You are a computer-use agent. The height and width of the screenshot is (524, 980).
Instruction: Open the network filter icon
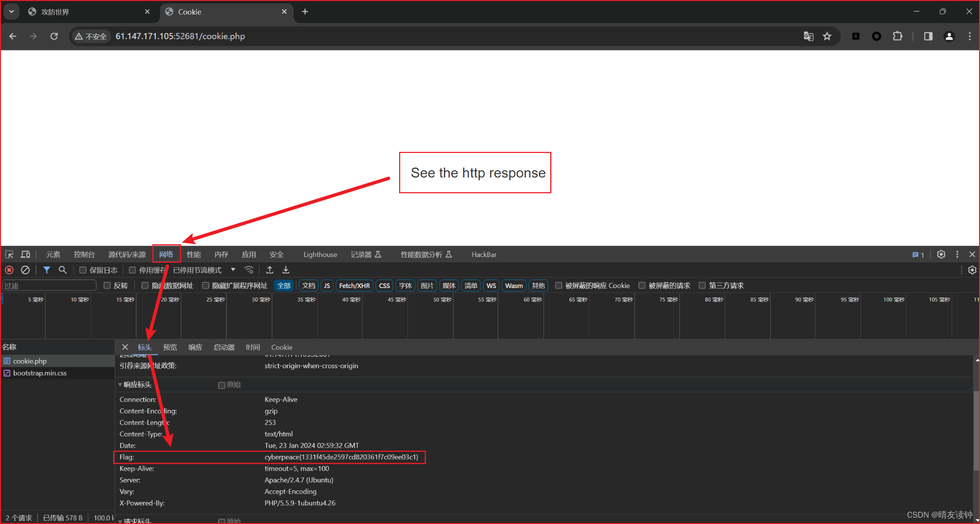(x=47, y=270)
